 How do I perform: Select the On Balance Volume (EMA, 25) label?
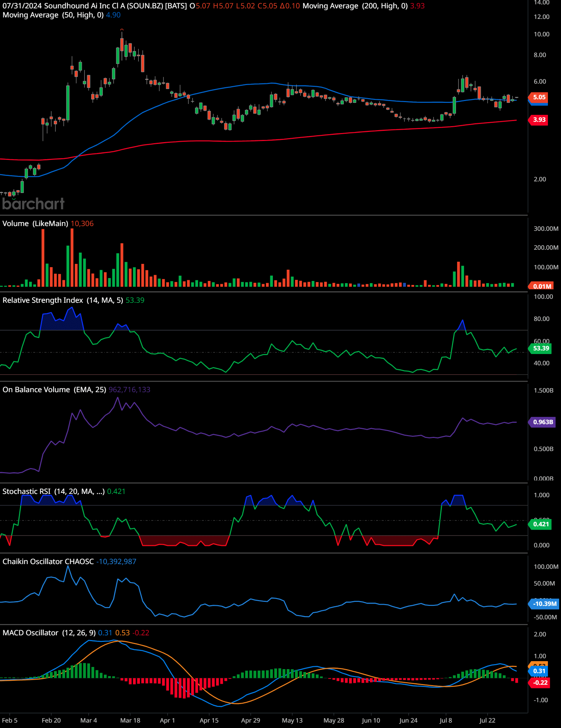[55, 390]
